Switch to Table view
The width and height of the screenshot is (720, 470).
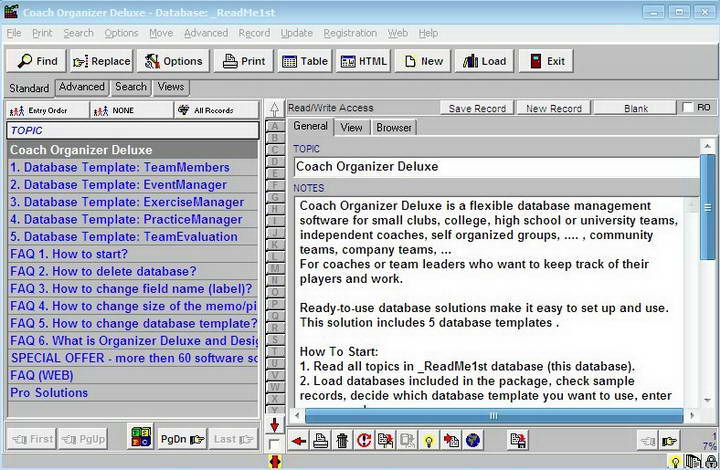click(x=304, y=61)
